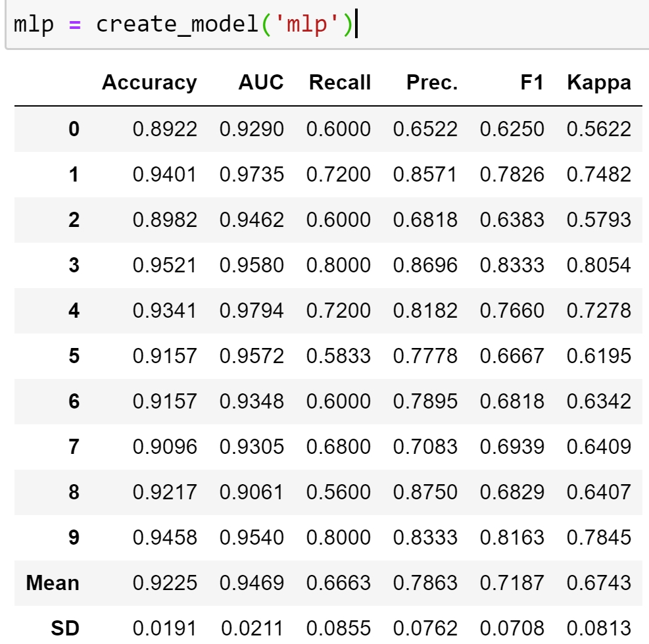
Task: Select the SD Kappa value 0.0813
Action: (x=598, y=628)
